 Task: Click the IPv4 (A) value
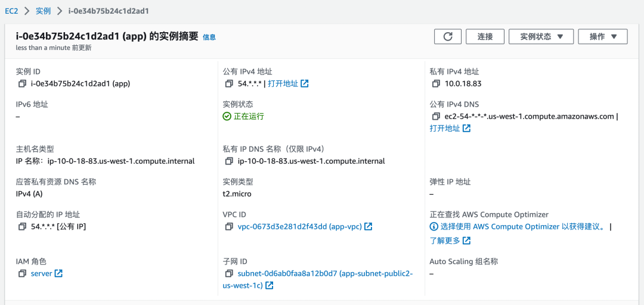click(x=29, y=194)
